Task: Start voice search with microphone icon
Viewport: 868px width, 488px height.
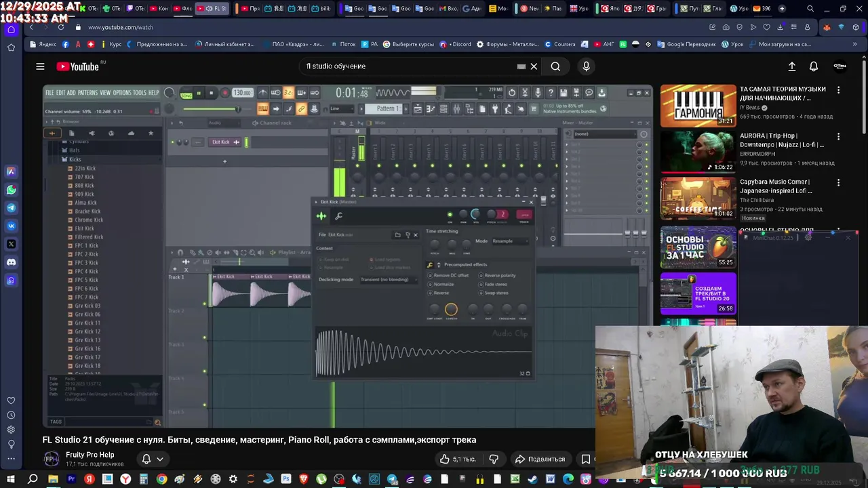Action: click(x=587, y=66)
